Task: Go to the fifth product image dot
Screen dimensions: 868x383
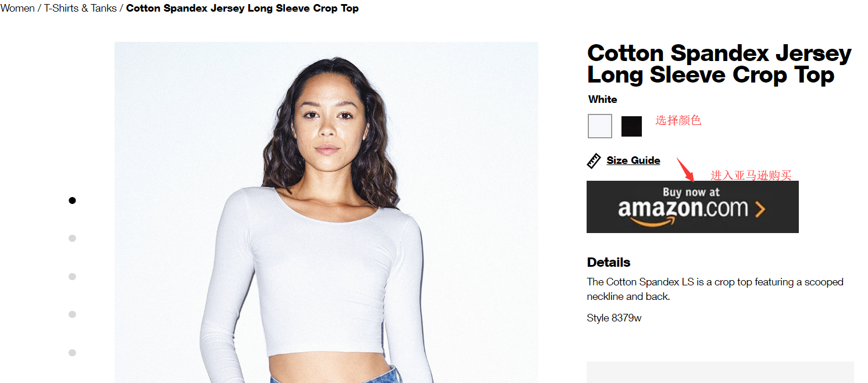Action: pos(72,353)
